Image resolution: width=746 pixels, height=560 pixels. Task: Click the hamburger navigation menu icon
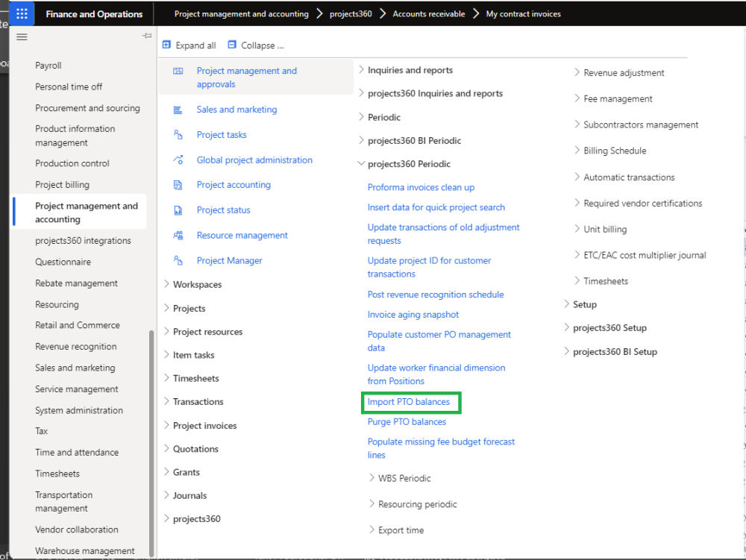(x=22, y=37)
